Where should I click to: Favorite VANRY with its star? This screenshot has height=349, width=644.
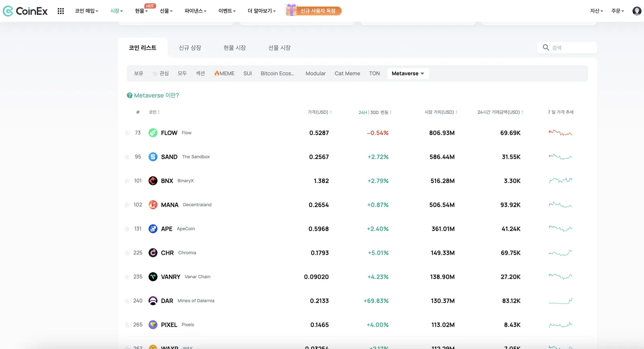(127, 276)
